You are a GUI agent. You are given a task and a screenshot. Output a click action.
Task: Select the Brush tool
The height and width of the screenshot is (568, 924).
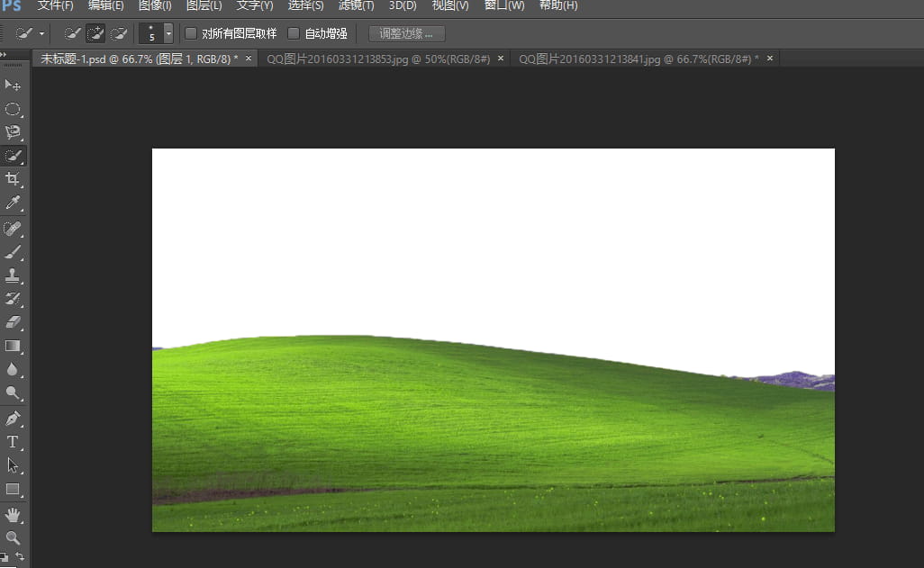pos(13,252)
